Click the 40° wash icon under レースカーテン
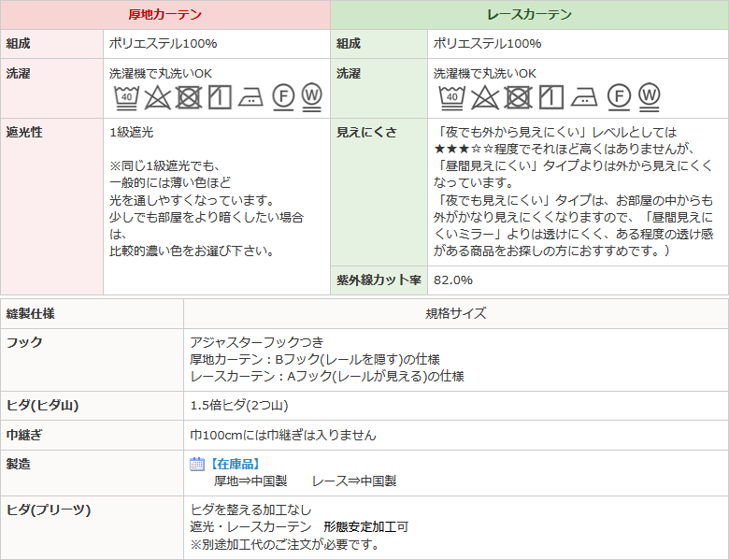This screenshot has height=560, width=729. pyautogui.click(x=451, y=96)
